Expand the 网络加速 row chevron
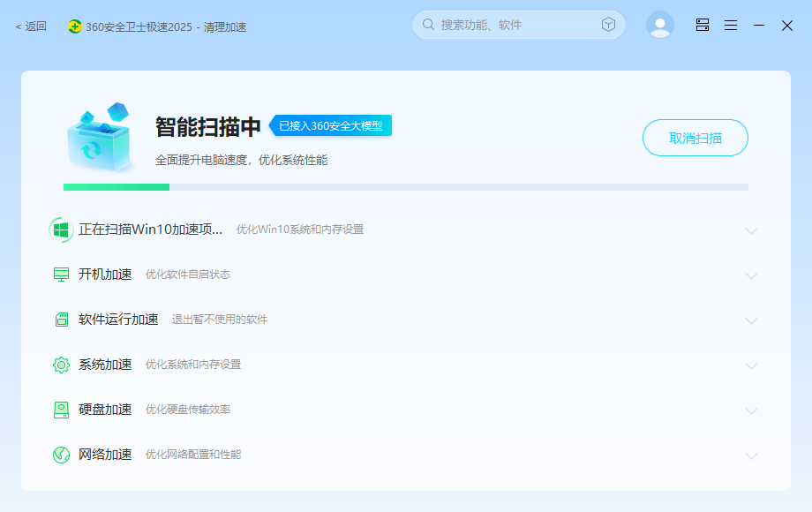The width and height of the screenshot is (812, 512). coord(751,456)
